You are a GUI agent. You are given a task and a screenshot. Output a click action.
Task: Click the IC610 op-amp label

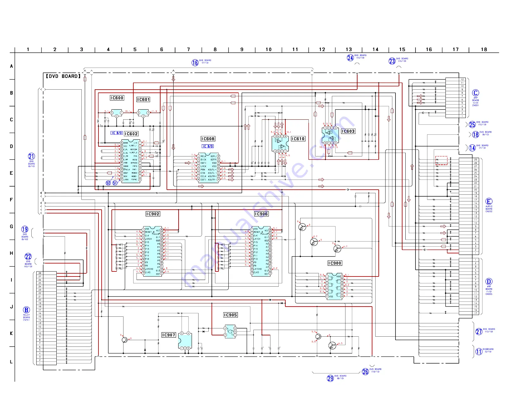[298, 139]
